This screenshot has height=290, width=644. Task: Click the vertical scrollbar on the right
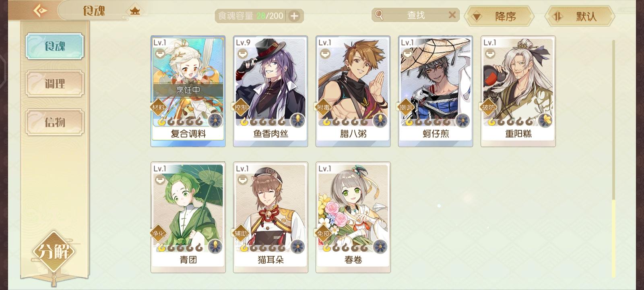click(613, 159)
